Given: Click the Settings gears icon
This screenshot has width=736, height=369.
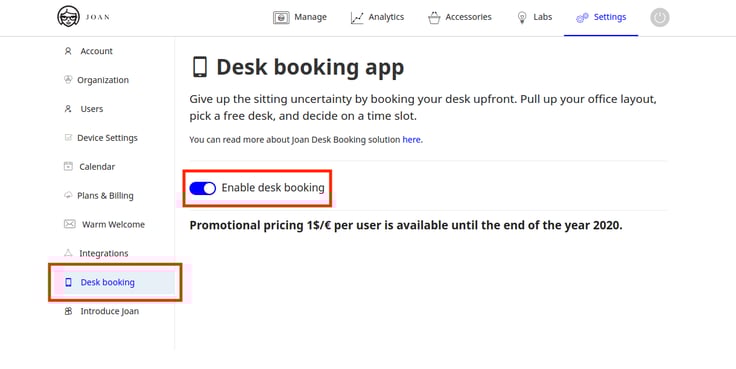Looking at the screenshot, I should [x=582, y=18].
